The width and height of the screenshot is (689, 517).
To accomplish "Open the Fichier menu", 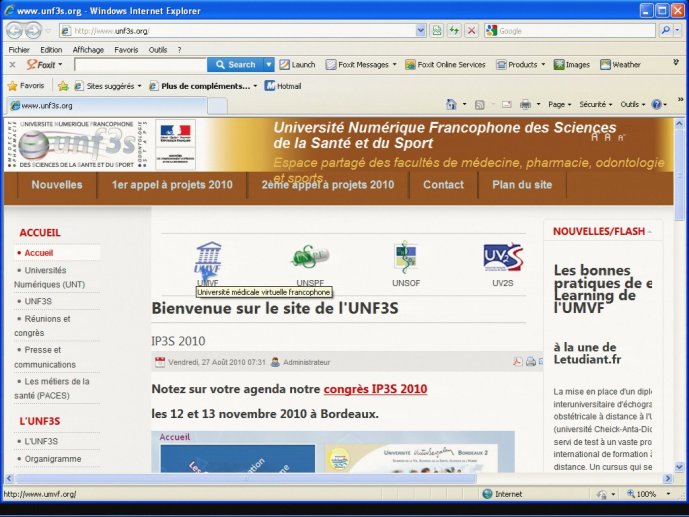I will coord(19,50).
